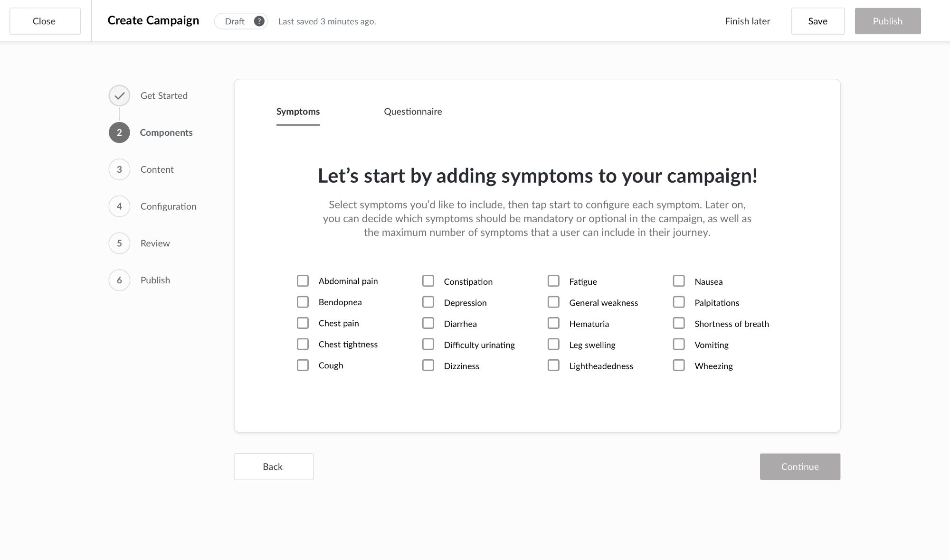Select the Symptoms tab
This screenshot has width=950, height=560.
click(x=298, y=112)
